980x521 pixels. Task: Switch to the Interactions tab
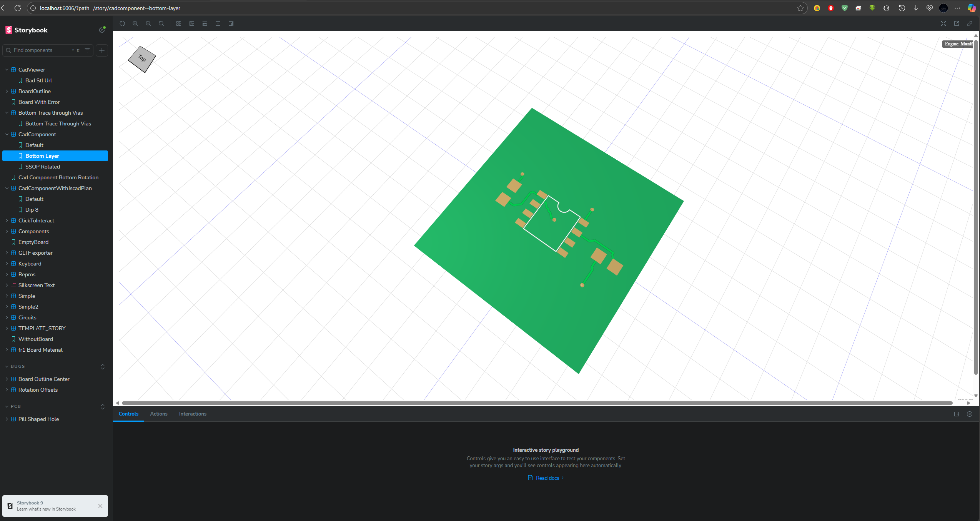coord(193,414)
